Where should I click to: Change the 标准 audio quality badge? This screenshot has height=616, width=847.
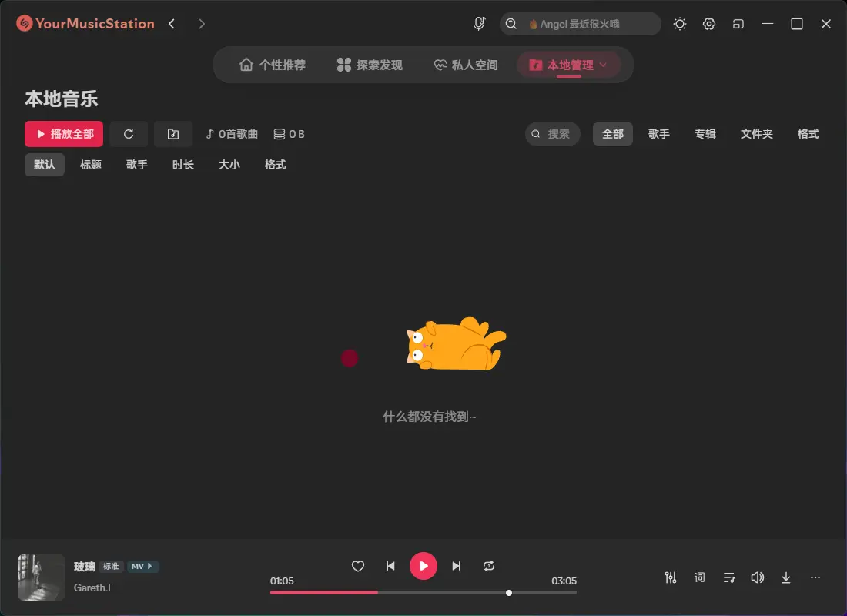(x=112, y=566)
